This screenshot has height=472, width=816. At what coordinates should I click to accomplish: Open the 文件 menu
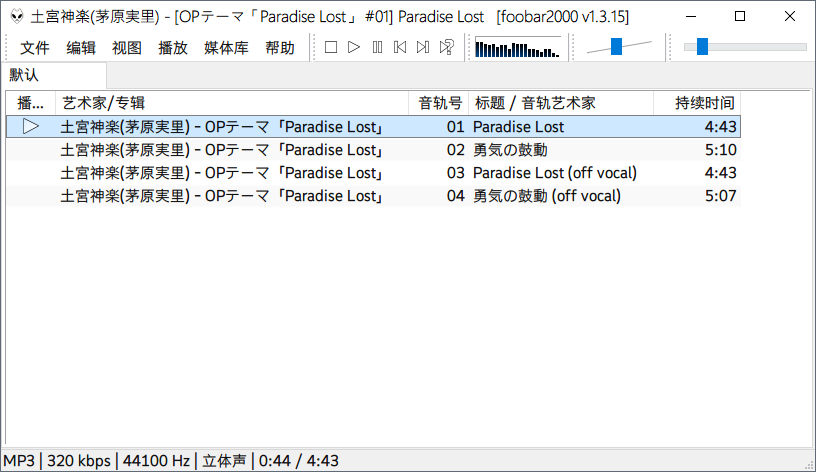(x=35, y=48)
